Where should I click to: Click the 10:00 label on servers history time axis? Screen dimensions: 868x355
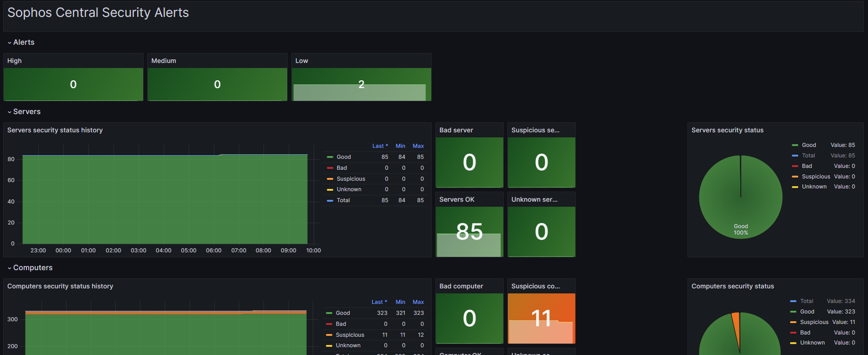(314, 251)
